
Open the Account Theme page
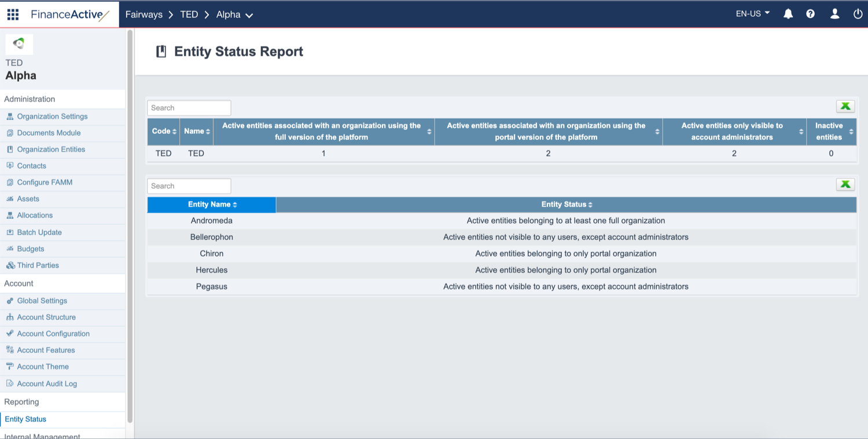[43, 367]
